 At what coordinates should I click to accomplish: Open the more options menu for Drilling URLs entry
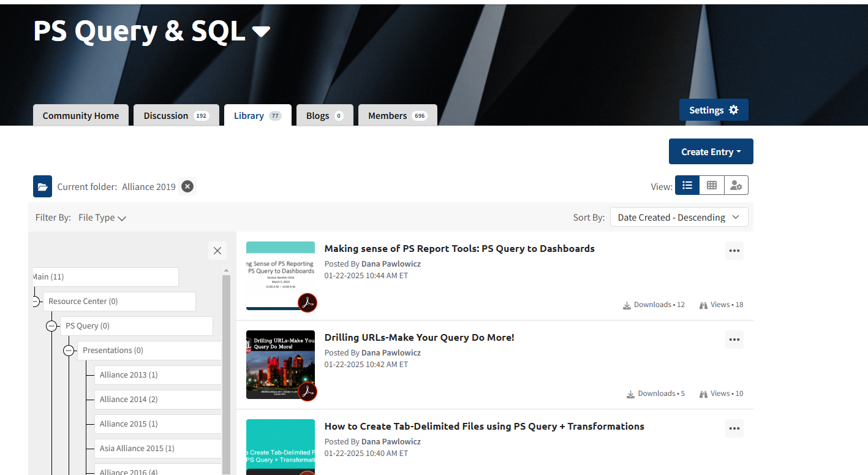(734, 340)
